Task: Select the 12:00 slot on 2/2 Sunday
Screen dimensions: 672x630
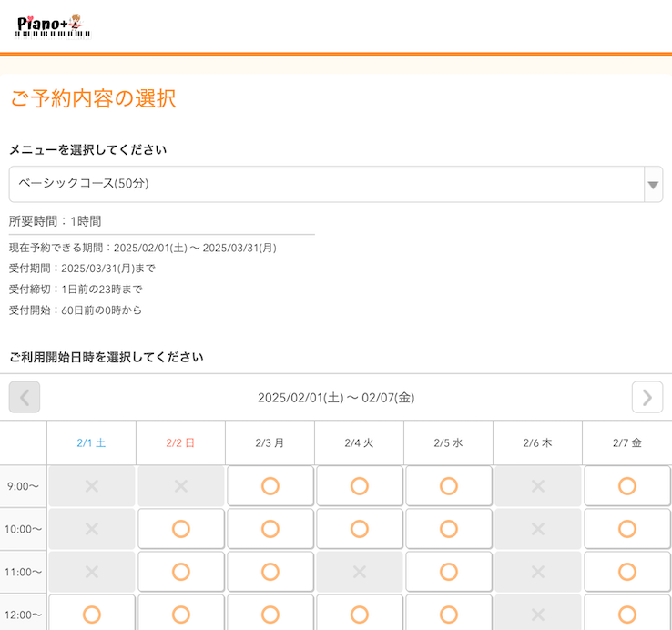Action: point(181,613)
